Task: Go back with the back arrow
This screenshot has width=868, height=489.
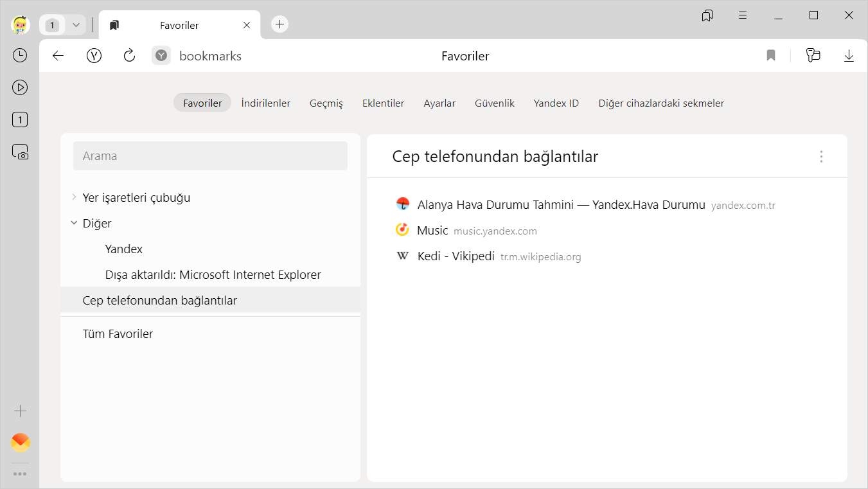Action: tap(58, 56)
